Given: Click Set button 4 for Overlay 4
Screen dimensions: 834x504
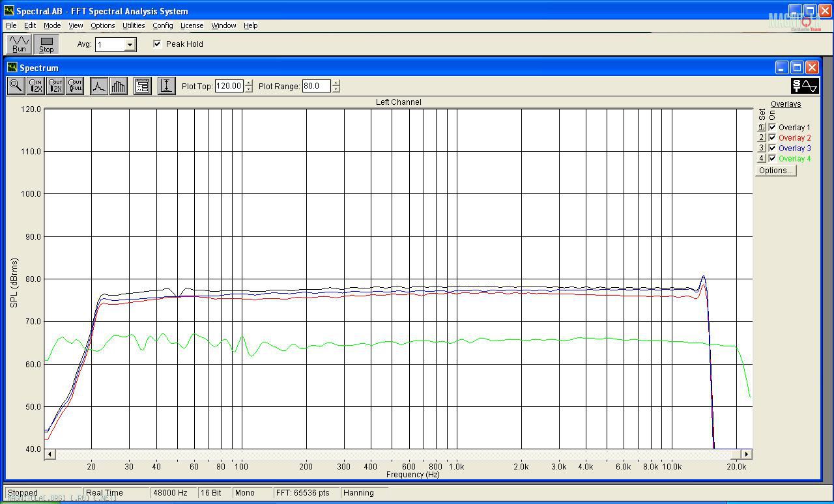Looking at the screenshot, I should pyautogui.click(x=761, y=158).
